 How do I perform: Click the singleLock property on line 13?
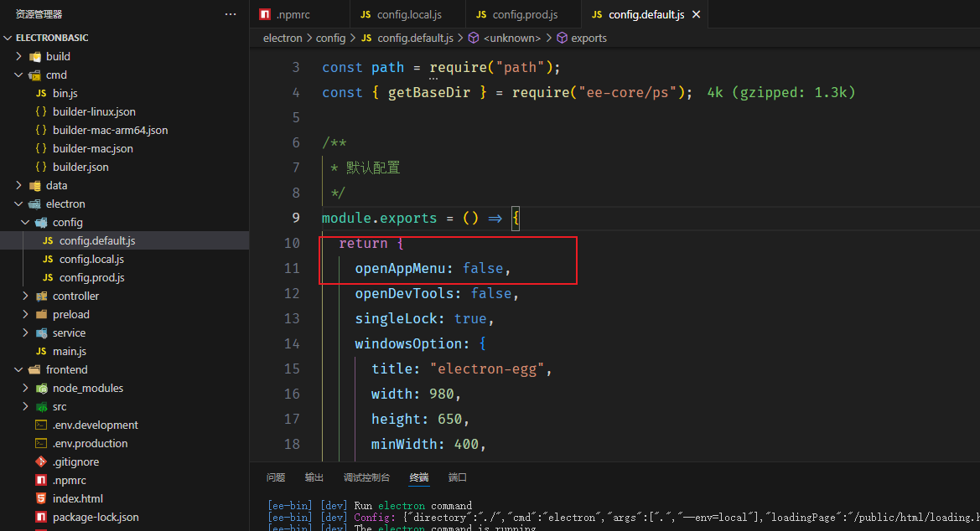click(x=397, y=318)
